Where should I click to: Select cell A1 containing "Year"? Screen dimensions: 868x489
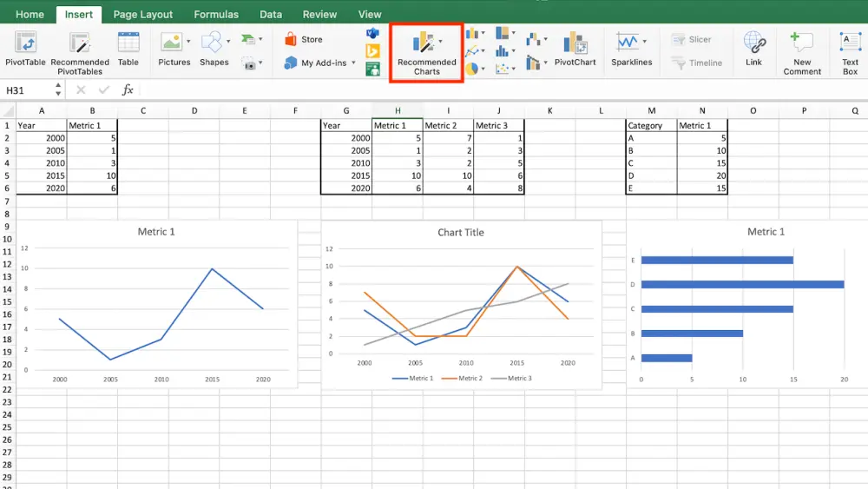tap(42, 125)
